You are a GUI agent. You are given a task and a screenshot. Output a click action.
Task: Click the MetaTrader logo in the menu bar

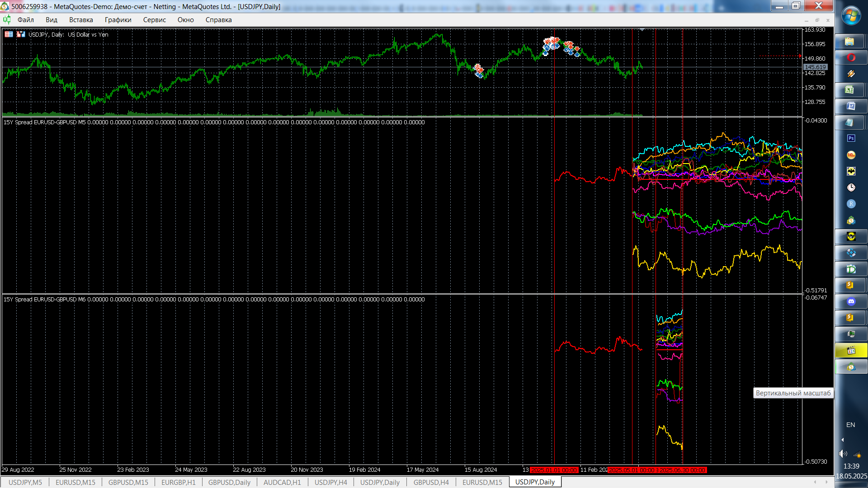click(7, 19)
